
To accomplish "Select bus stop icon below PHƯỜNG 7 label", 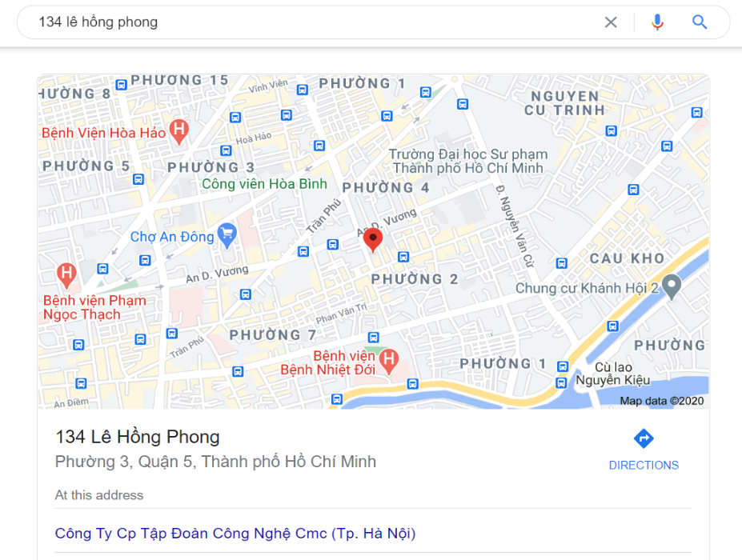I will 238,371.
